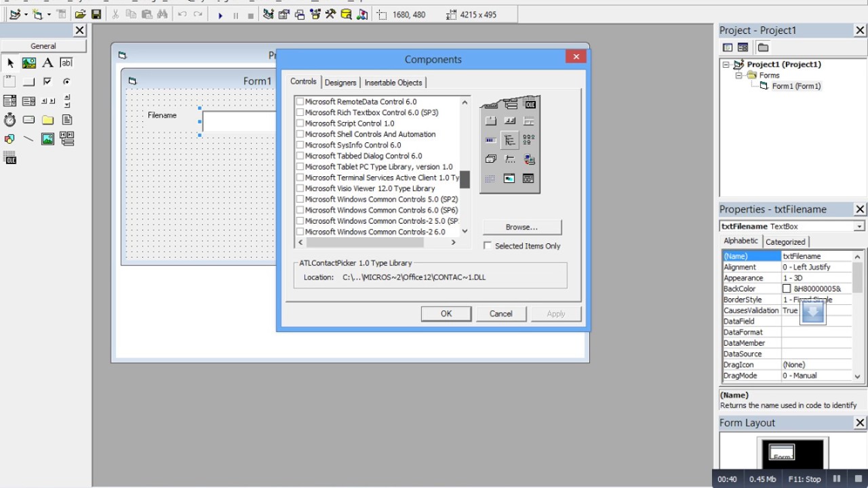The image size is (868, 488).
Task: Click the Find binoculars icon
Action: pyautogui.click(x=162, y=14)
